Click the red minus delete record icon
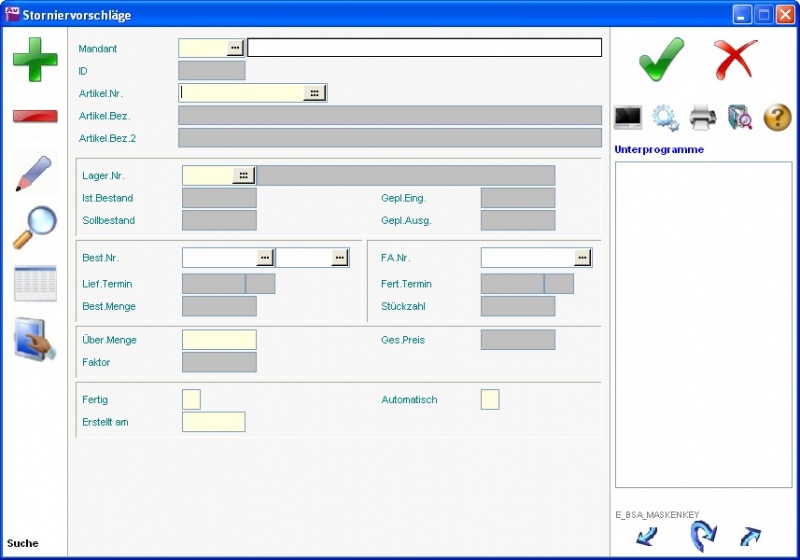 click(x=35, y=116)
